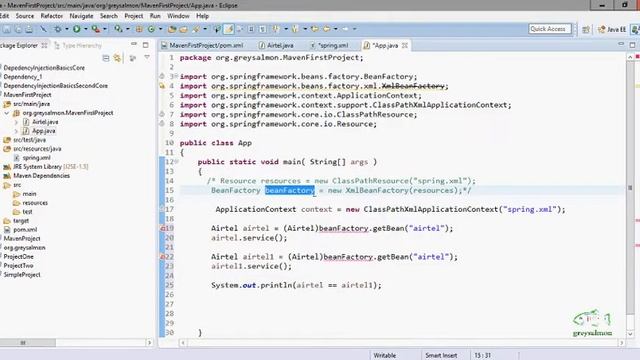Expand the App.java tree node arrow
640x360 pixels.
click(x=16, y=131)
